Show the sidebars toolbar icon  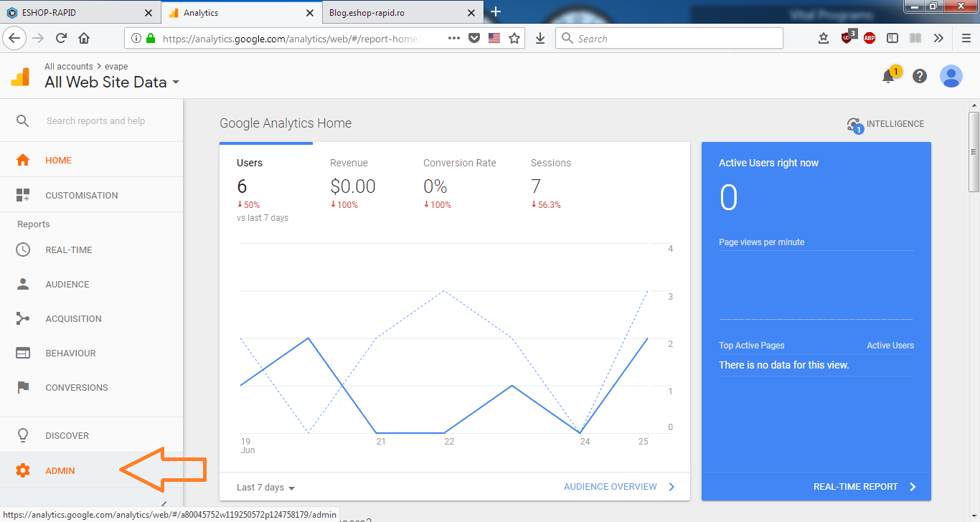892,39
